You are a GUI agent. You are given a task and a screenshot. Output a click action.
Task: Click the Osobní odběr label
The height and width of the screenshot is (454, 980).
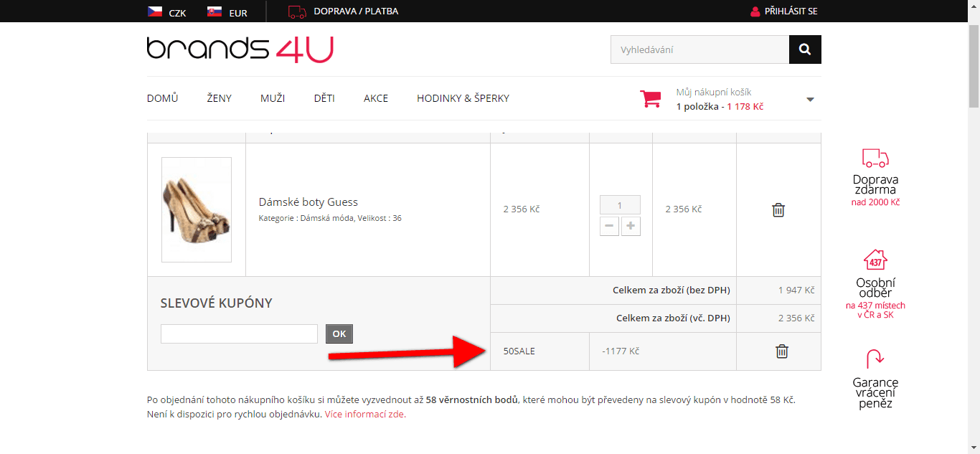click(x=875, y=288)
